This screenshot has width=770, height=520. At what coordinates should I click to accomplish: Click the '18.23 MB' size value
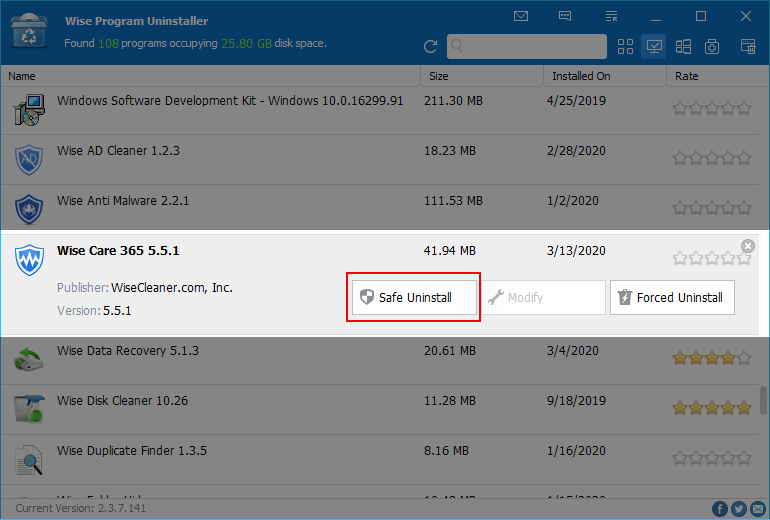point(450,151)
